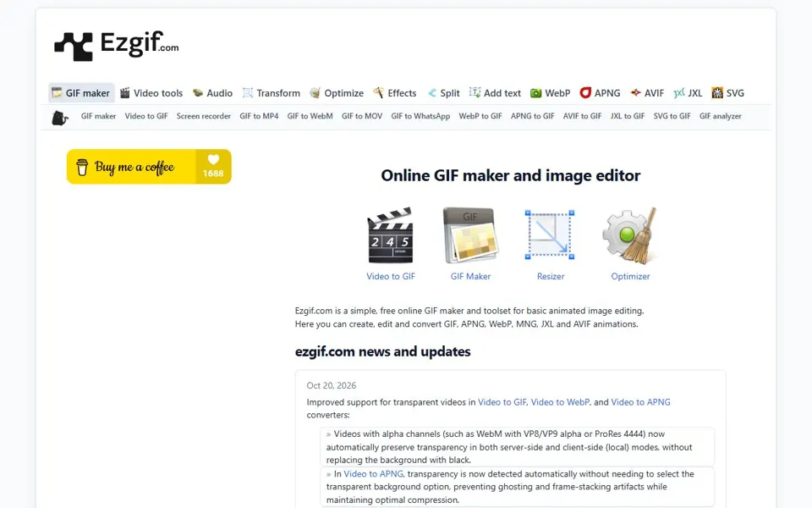The width and height of the screenshot is (812, 508).
Task: Open GIF analyzer submenu item
Action: point(721,116)
